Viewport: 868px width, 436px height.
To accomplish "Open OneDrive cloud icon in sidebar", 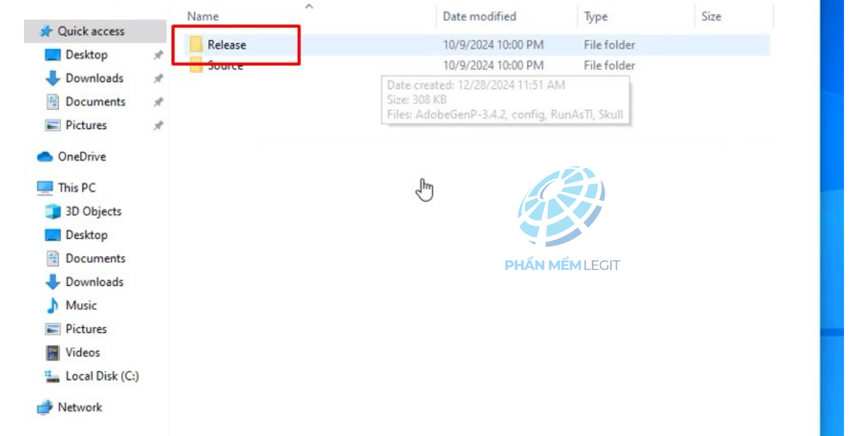I will pos(45,157).
